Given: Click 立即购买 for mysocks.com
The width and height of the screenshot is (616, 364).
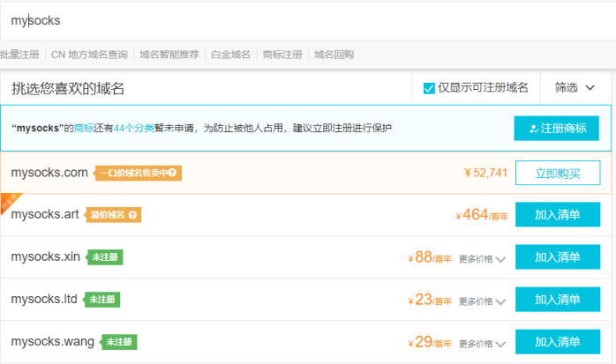Looking at the screenshot, I should [x=558, y=173].
